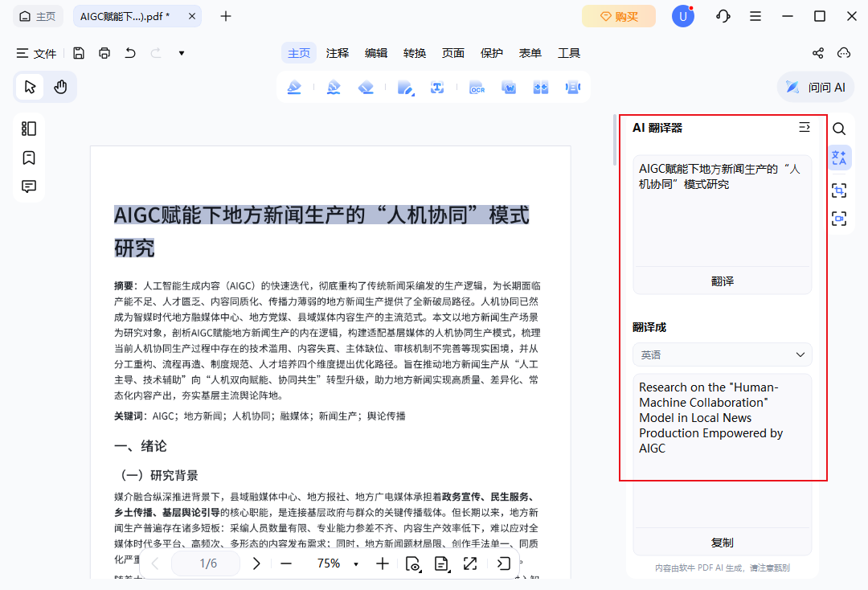Select the wavy underline marker tool

click(334, 88)
